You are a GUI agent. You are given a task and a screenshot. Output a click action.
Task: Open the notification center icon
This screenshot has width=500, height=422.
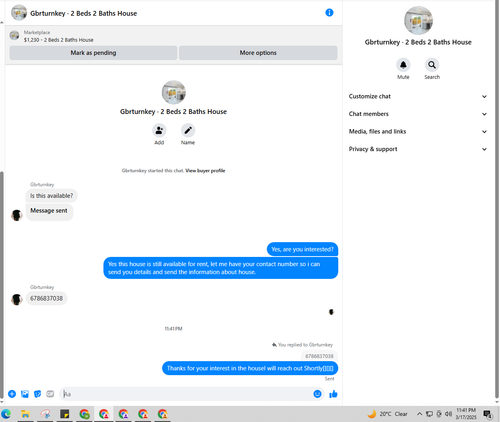(x=488, y=414)
